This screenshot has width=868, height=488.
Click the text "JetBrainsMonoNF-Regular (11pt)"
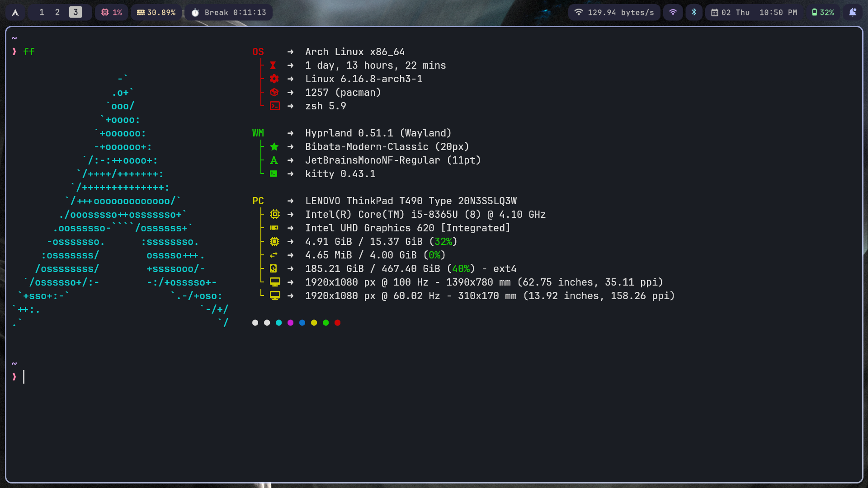393,160
